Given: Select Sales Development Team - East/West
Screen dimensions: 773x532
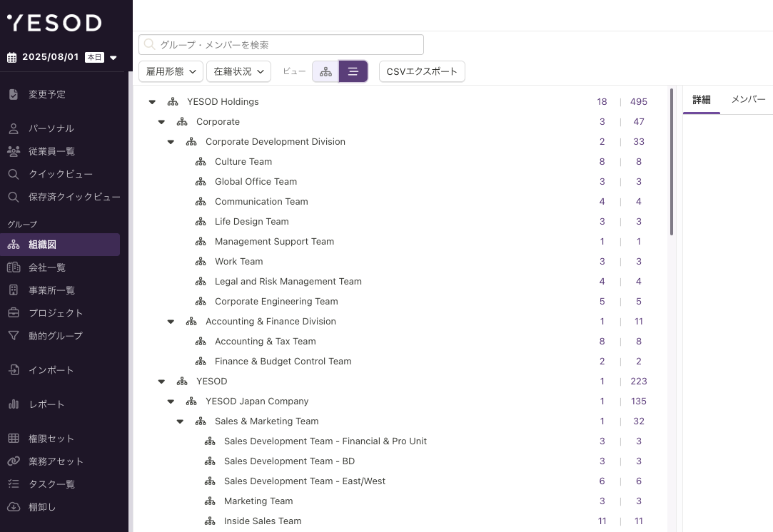Looking at the screenshot, I should pyautogui.click(x=400, y=481).
